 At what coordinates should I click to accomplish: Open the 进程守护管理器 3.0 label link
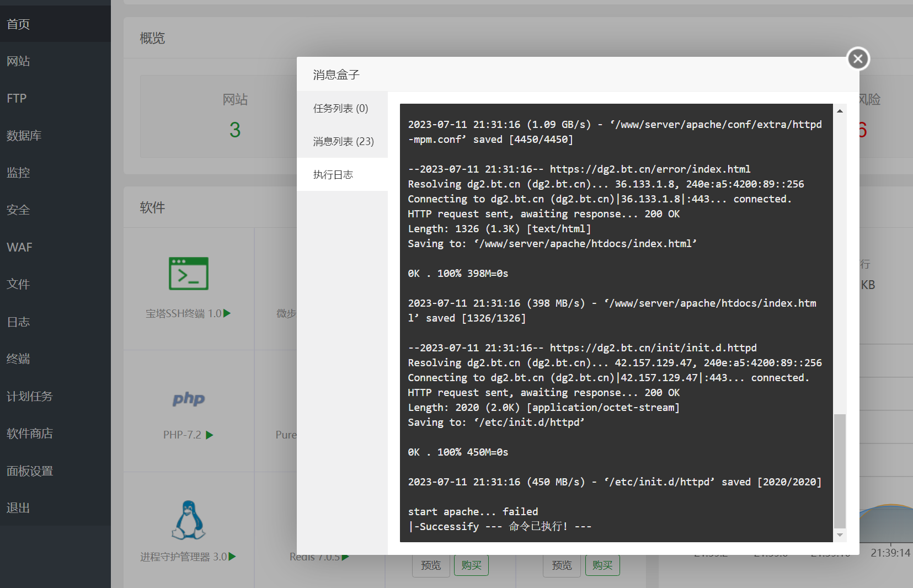point(183,557)
